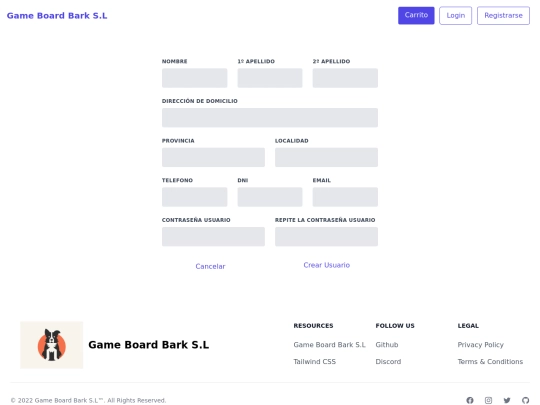540x405 pixels.
Task: Click the Crear Usuario link
Action: (x=326, y=265)
